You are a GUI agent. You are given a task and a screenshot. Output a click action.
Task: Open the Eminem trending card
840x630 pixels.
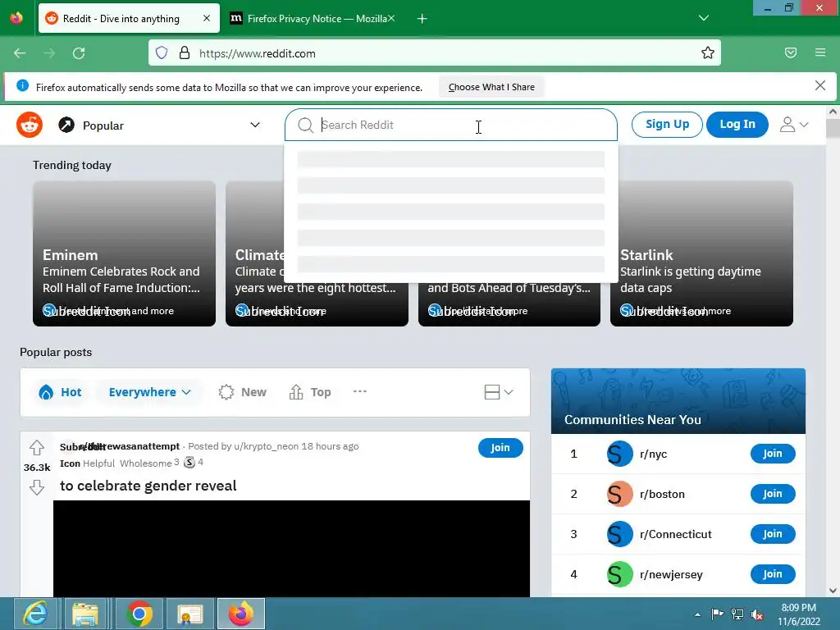point(125,253)
